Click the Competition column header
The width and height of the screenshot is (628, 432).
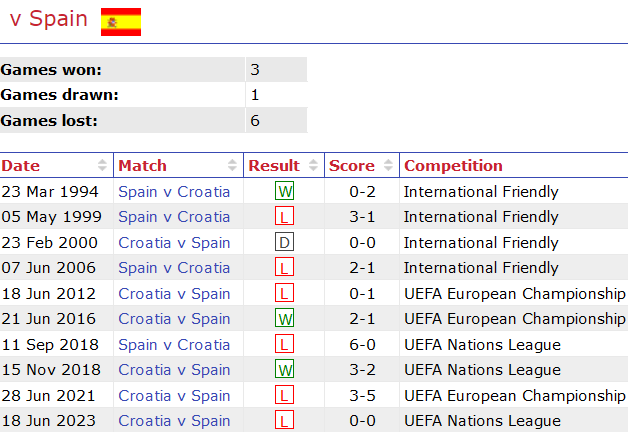[453, 166]
